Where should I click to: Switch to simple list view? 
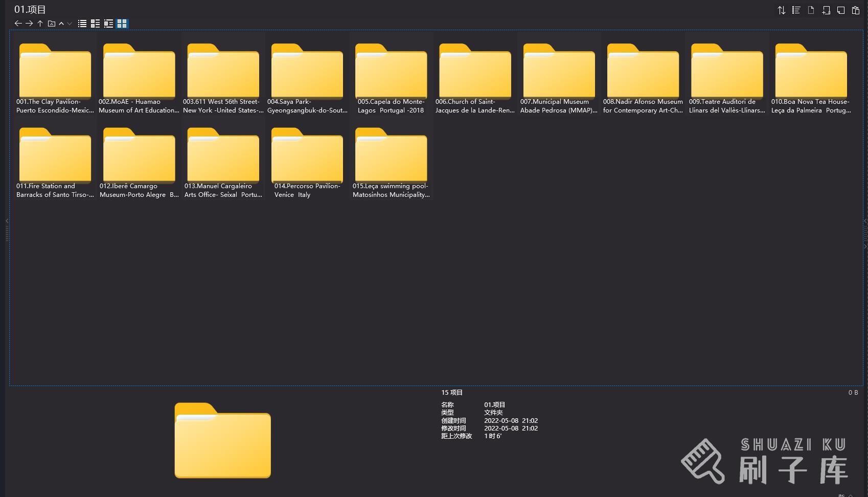(x=82, y=24)
